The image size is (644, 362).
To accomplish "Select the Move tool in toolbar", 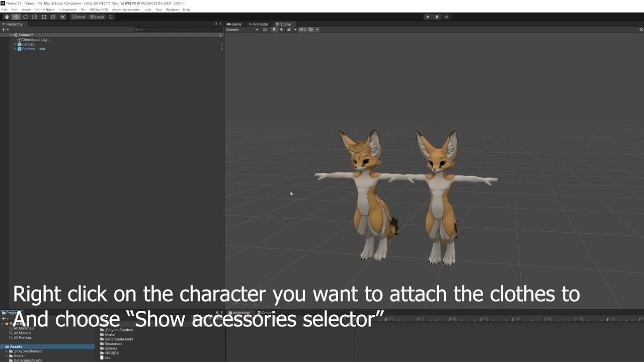I will (16, 17).
